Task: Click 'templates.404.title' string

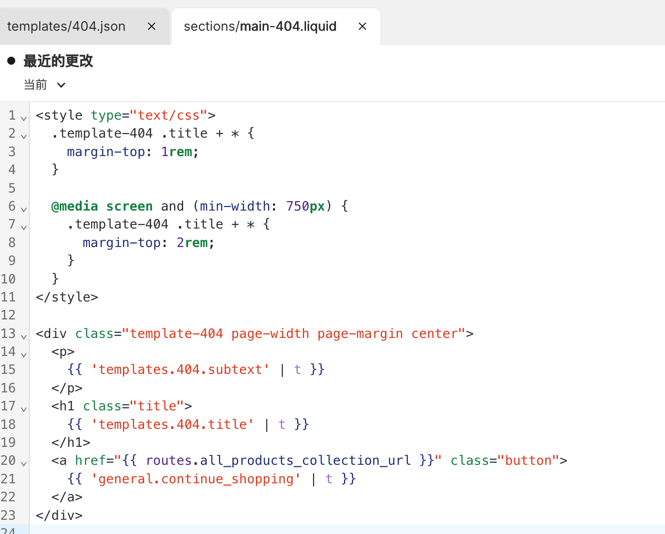Action: [172, 424]
